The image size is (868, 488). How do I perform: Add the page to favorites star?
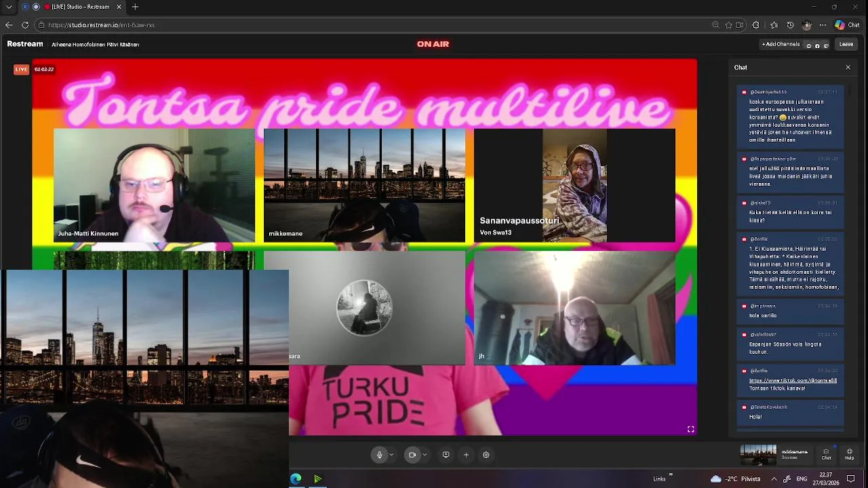pyautogui.click(x=728, y=25)
